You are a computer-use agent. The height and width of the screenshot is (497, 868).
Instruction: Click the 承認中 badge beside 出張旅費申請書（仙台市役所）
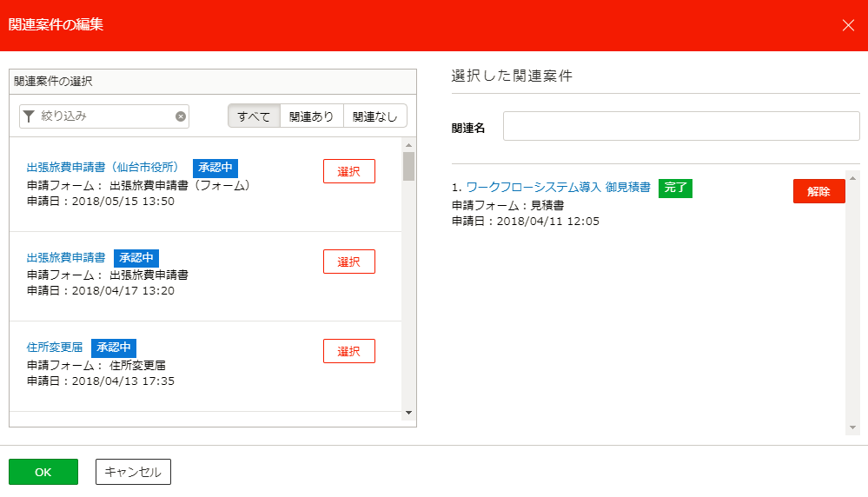click(x=215, y=168)
